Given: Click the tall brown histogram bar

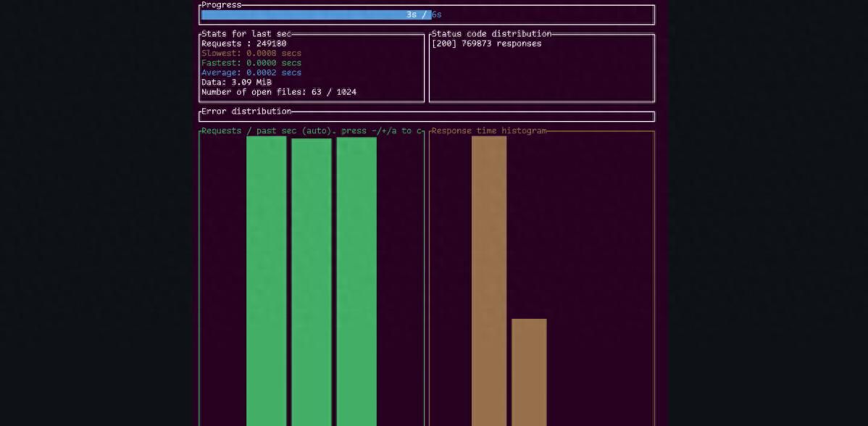Looking at the screenshot, I should point(488,281).
